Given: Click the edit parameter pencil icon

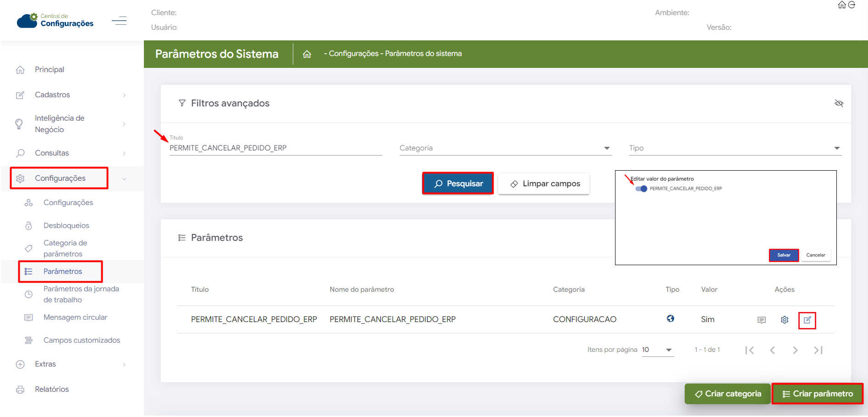Looking at the screenshot, I should coord(807,320).
